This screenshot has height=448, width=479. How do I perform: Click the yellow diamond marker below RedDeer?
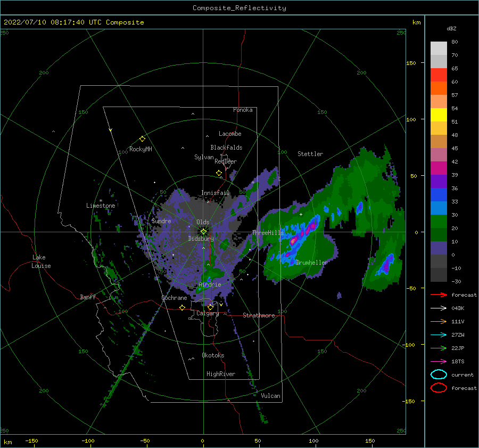click(x=219, y=173)
